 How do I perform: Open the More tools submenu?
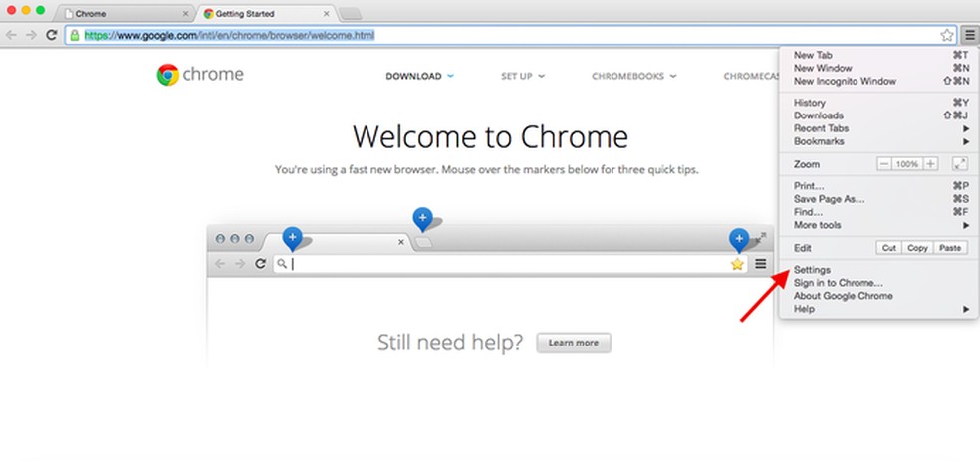point(878,225)
